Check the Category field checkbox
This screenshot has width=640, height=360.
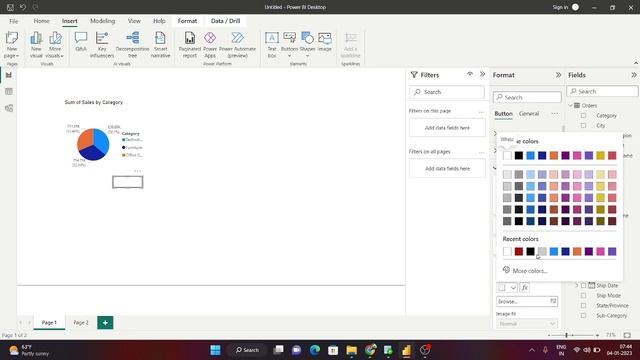coord(583,116)
